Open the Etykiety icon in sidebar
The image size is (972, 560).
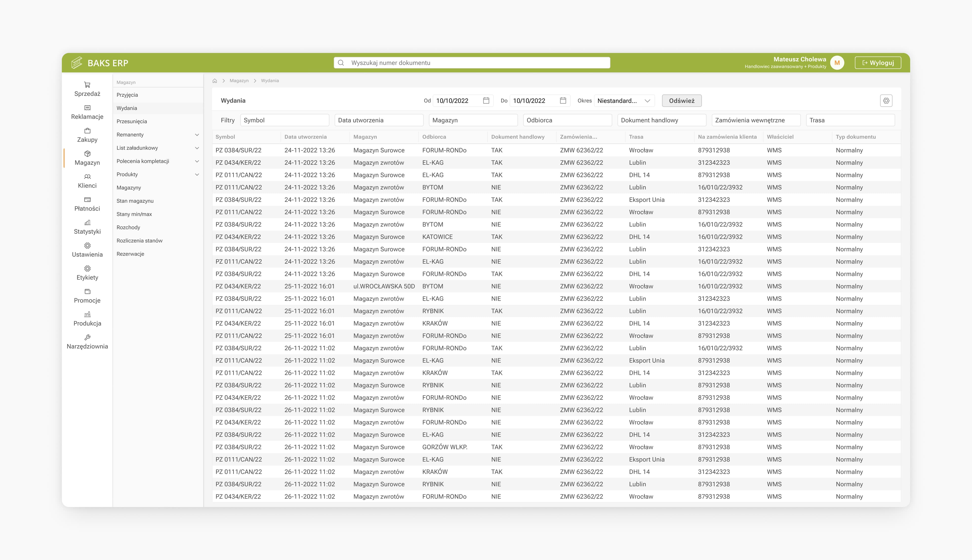tap(87, 268)
